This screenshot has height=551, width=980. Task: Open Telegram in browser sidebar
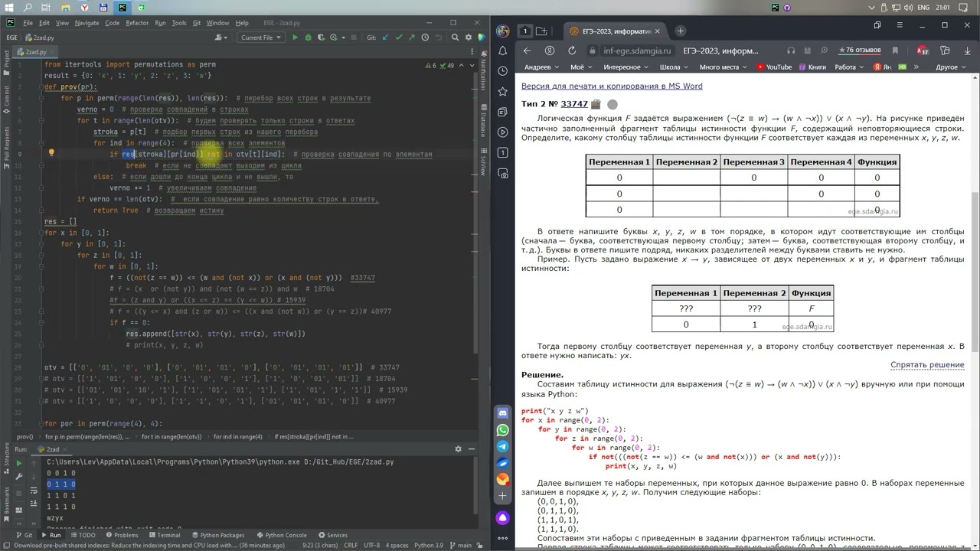[x=503, y=446]
